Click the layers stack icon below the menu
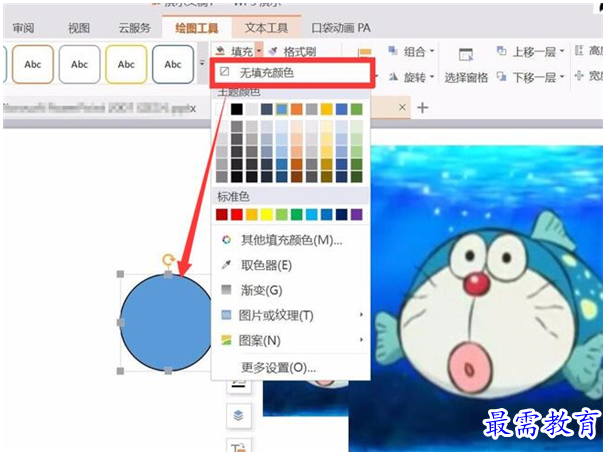The width and height of the screenshot is (607, 455). coord(238,416)
